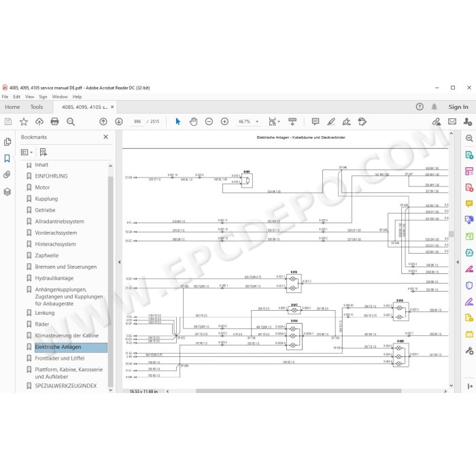Open the View menu

click(29, 97)
